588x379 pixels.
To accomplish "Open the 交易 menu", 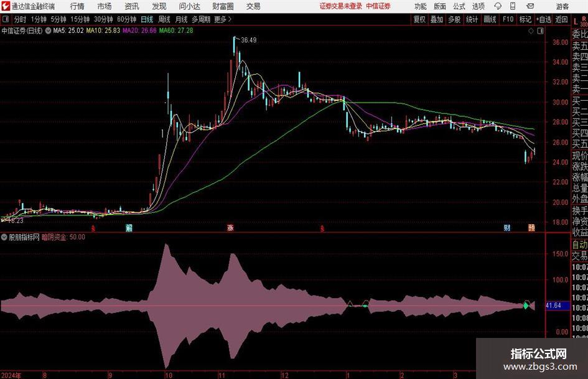I will (253, 6).
